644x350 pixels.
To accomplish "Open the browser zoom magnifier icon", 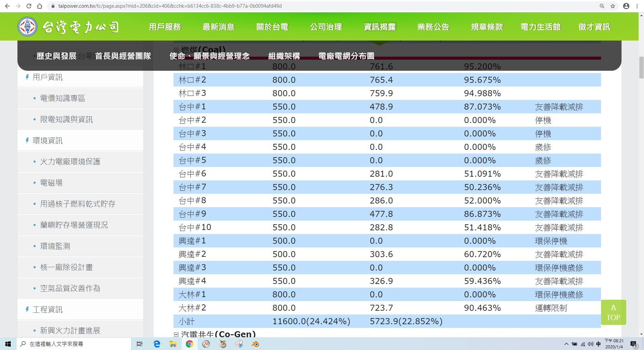I will click(x=602, y=6).
